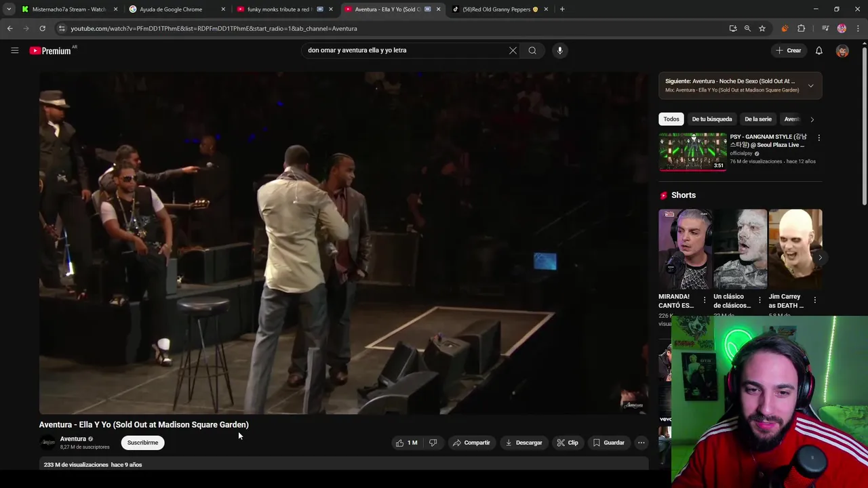This screenshot has width=868, height=488.
Task: Click the Compartir button
Action: (471, 443)
